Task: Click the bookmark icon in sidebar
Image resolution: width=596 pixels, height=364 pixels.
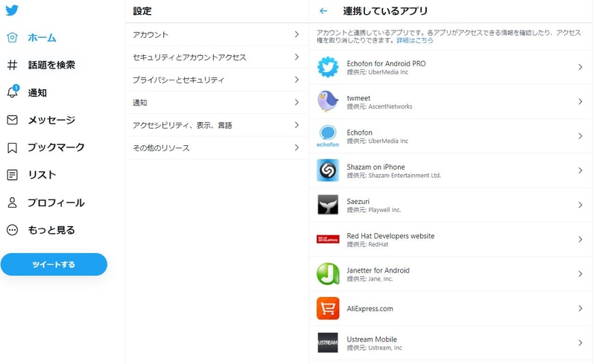Action: [12, 147]
